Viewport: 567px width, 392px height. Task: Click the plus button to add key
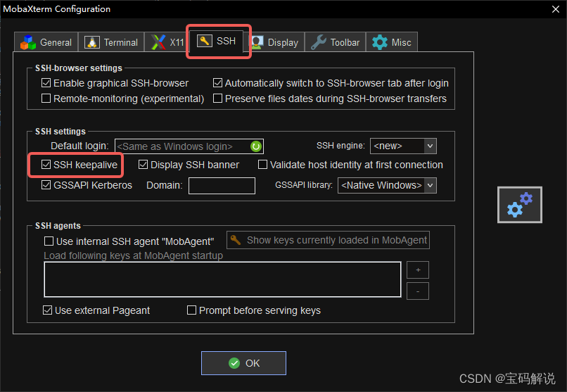pos(418,270)
